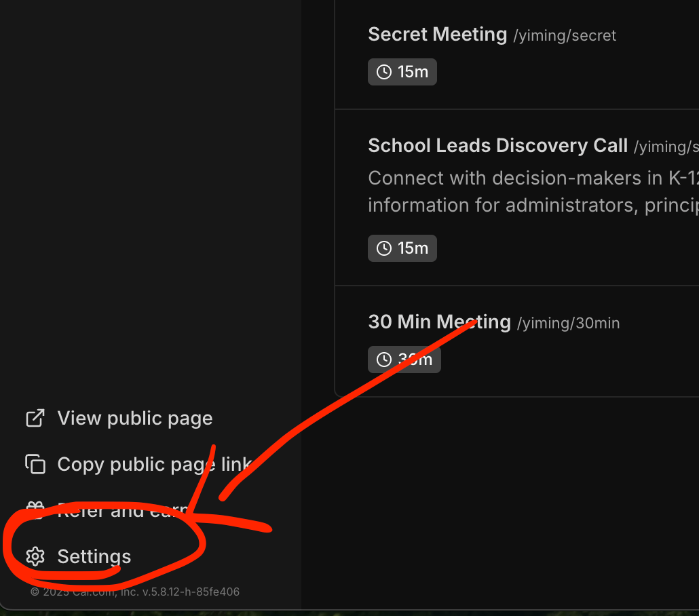Click the Settings gear icon

(x=35, y=556)
